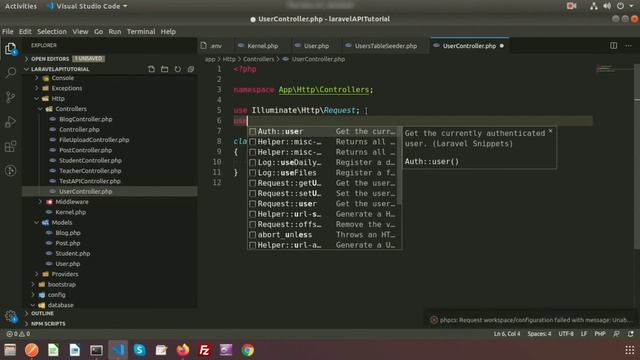Select the Log::useFiles suggestion
Image resolution: width=640 pixels, height=360 pixels.
(323, 173)
